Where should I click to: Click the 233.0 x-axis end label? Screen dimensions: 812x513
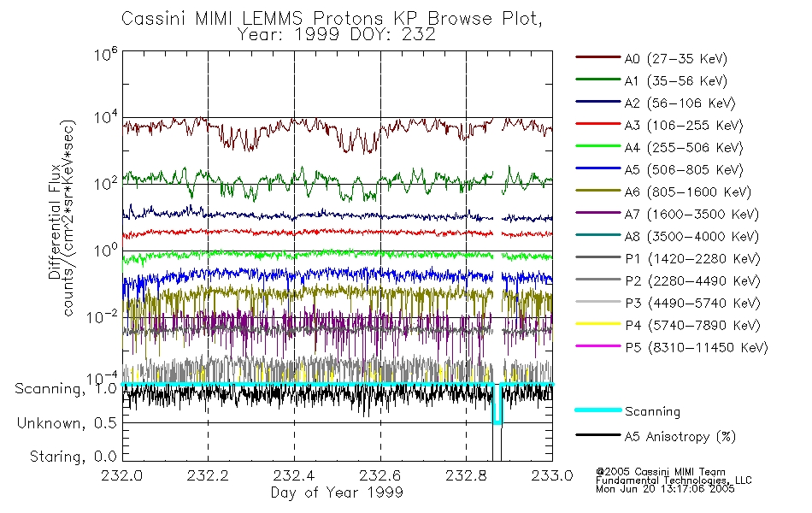coord(552,475)
